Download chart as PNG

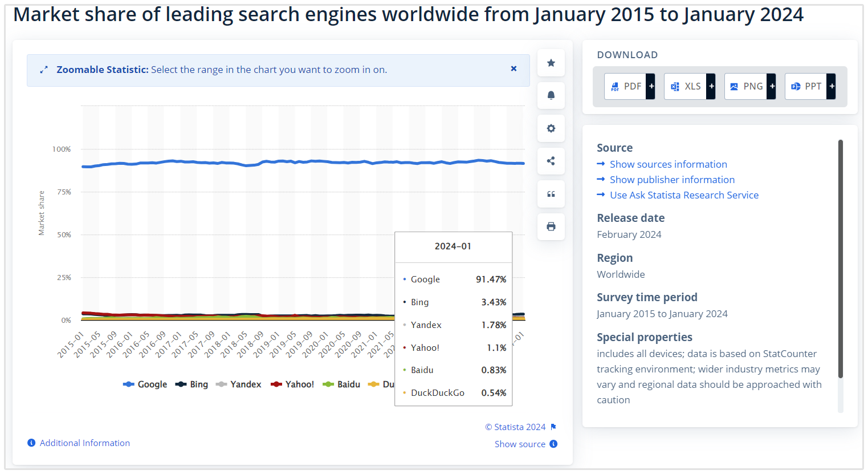click(x=746, y=86)
